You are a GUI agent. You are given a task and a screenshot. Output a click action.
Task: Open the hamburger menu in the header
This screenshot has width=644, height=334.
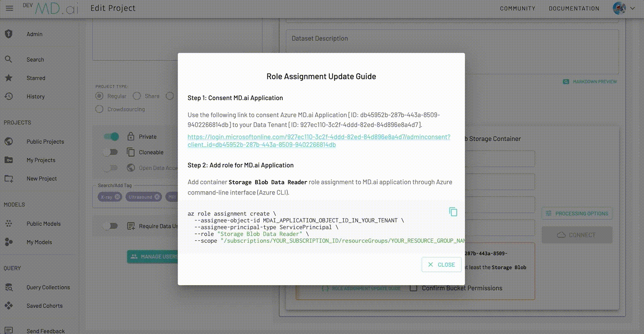click(x=9, y=8)
